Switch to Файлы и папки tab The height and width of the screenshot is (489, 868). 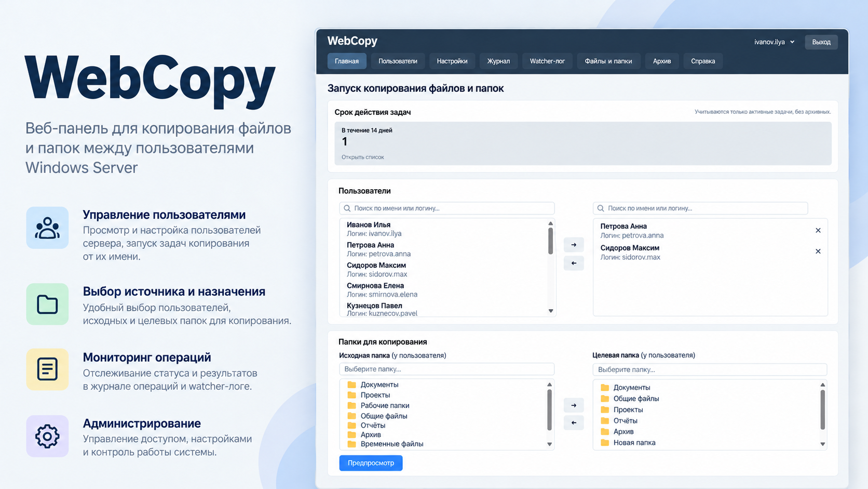coord(608,61)
